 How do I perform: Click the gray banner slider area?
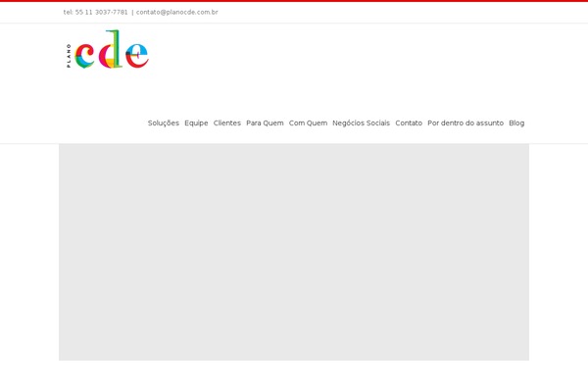tap(294, 252)
